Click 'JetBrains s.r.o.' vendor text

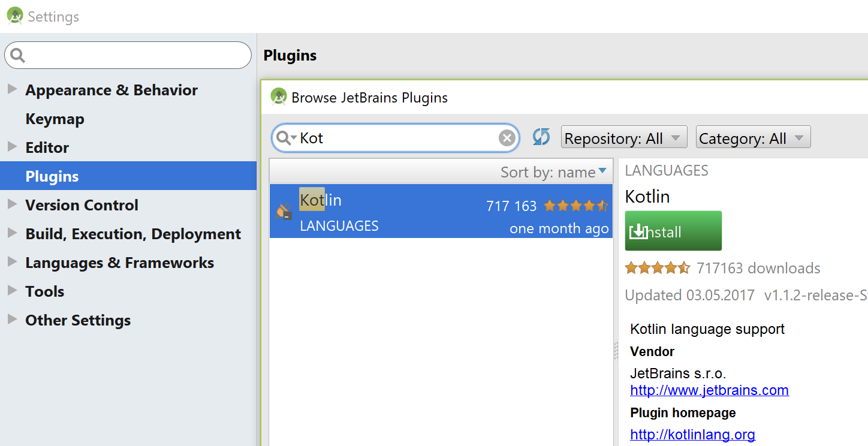(x=678, y=373)
